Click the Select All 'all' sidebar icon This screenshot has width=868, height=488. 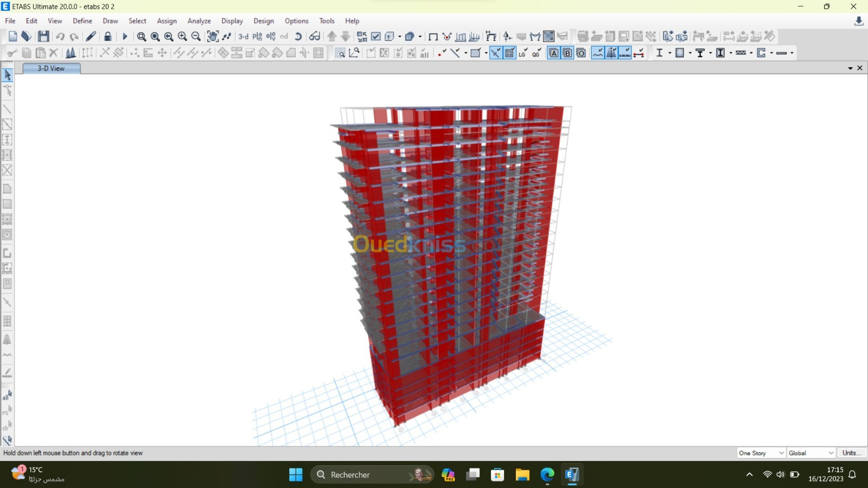[x=8, y=395]
